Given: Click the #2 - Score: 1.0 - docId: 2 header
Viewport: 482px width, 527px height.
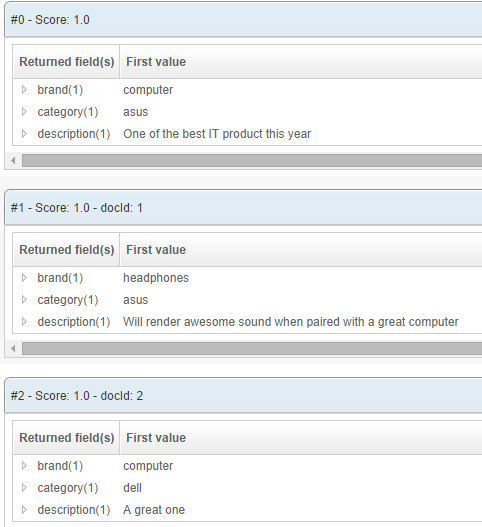Looking at the screenshot, I should coord(243,396).
